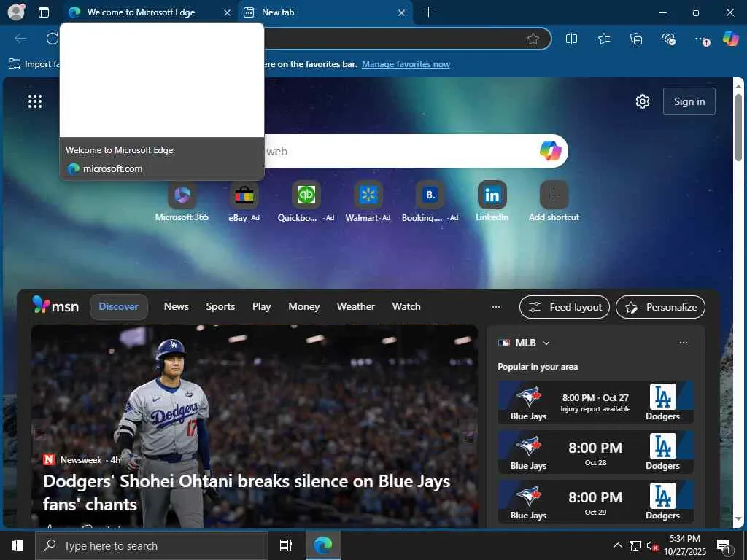Viewport: 747px width, 560px height.
Task: Click Import favorites on favorites bar
Action: tap(34, 64)
